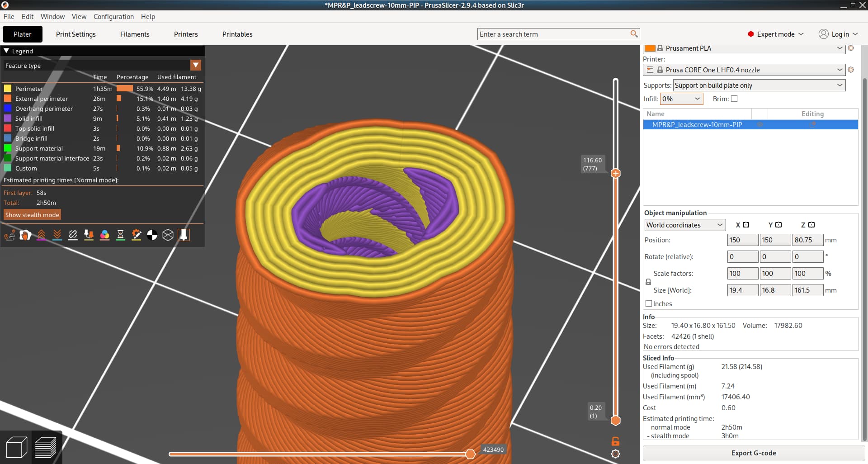Click the layer slider unlock padlock icon
Image resolution: width=868 pixels, height=464 pixels.
615,441
